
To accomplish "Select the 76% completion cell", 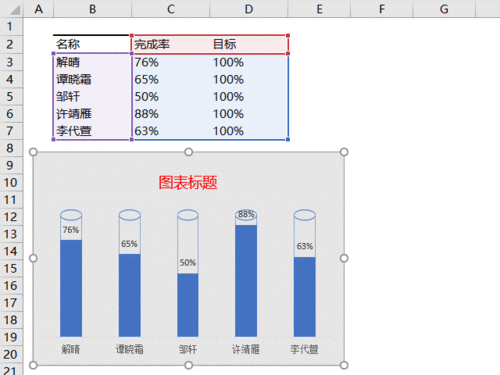I will [171, 62].
